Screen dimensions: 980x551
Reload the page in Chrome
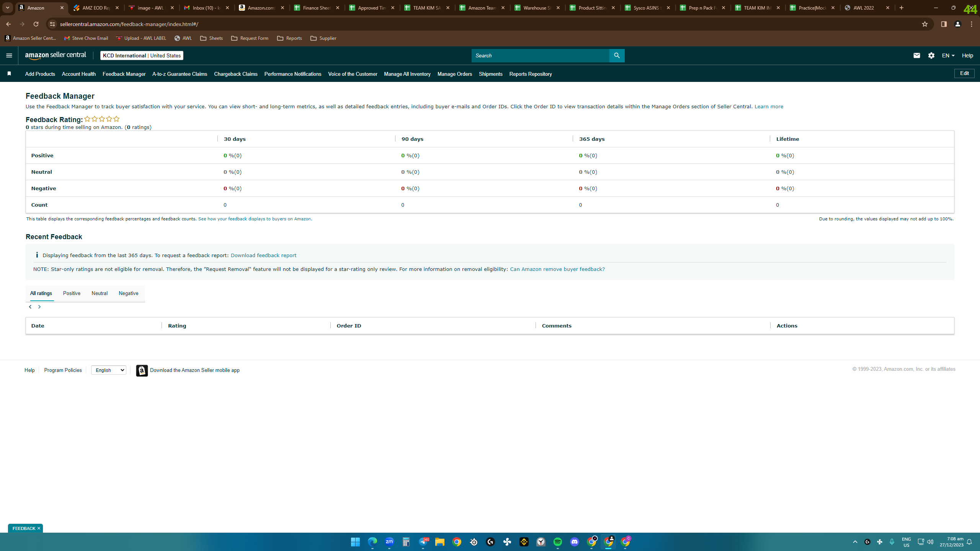pos(36,24)
